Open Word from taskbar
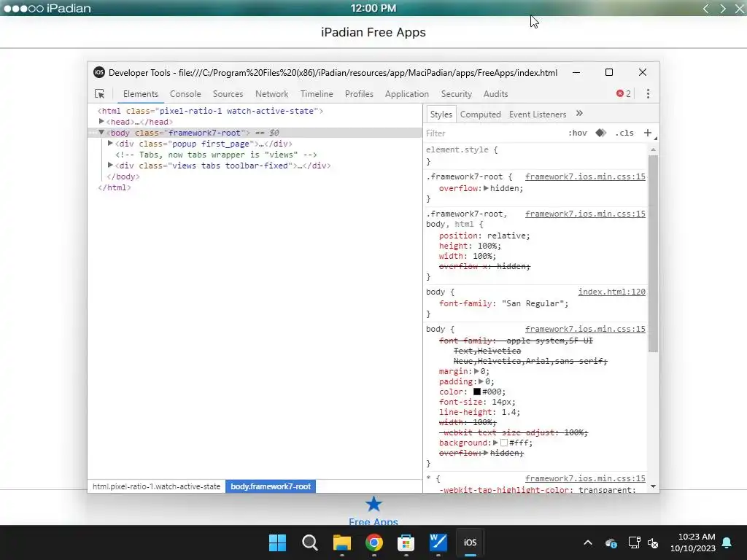This screenshot has width=747, height=560. point(438,542)
